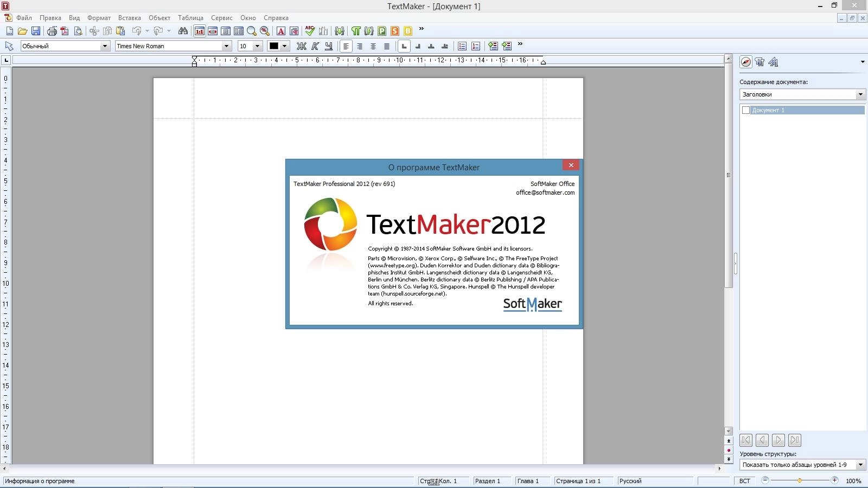The width and height of the screenshot is (868, 488).
Task: Go to next heading in sidebar navigation
Action: 778,440
